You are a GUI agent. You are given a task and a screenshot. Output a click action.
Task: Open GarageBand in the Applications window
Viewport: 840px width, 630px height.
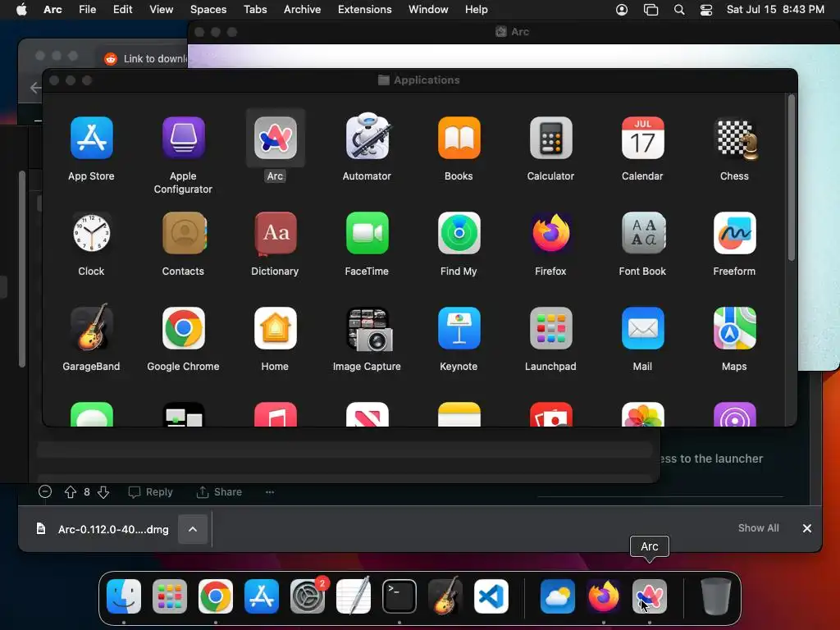coord(92,327)
